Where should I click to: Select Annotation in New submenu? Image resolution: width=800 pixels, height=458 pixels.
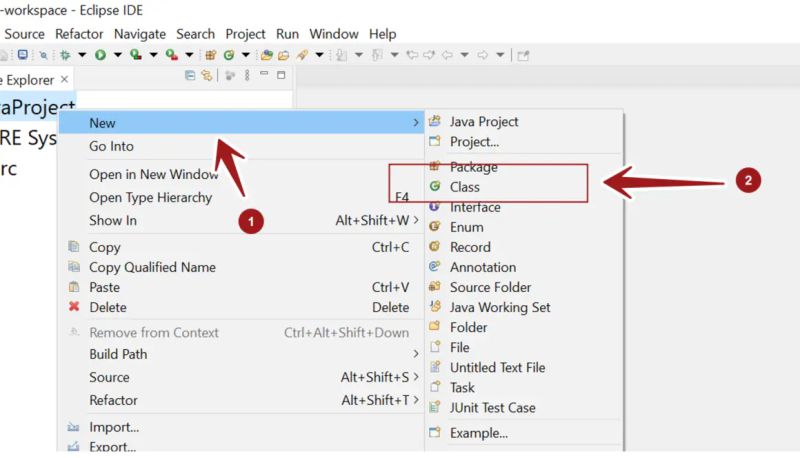click(524, 267)
